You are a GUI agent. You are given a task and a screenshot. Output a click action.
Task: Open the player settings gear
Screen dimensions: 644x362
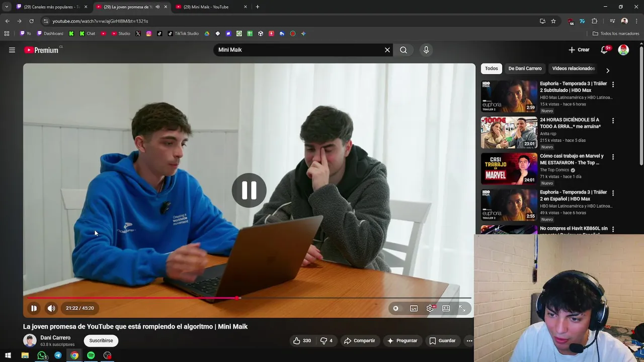(430, 308)
